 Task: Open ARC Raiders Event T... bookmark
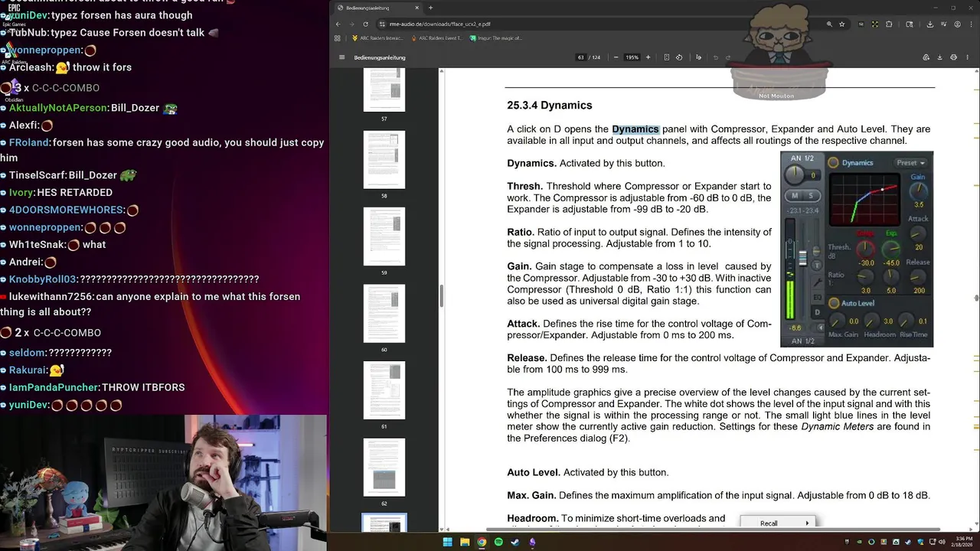click(437, 37)
